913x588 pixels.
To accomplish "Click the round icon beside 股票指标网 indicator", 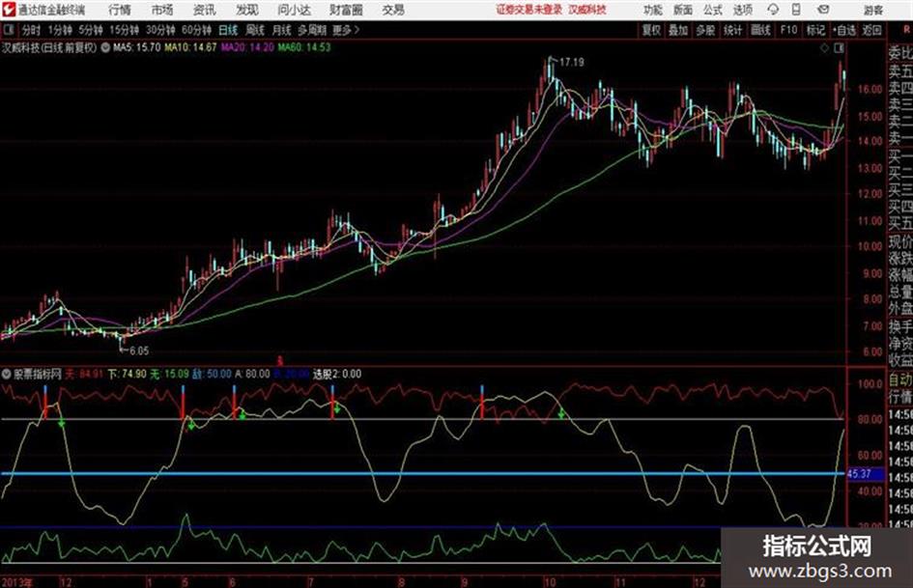I will coord(7,374).
